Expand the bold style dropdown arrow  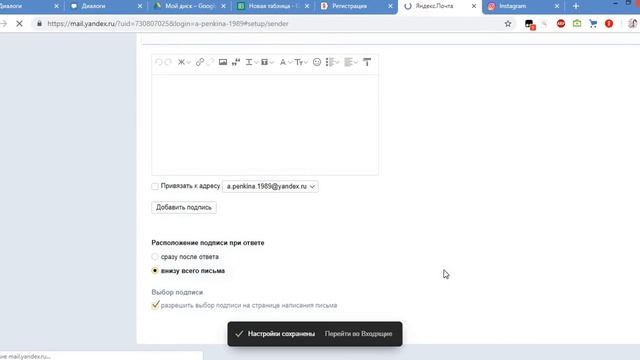click(x=188, y=62)
